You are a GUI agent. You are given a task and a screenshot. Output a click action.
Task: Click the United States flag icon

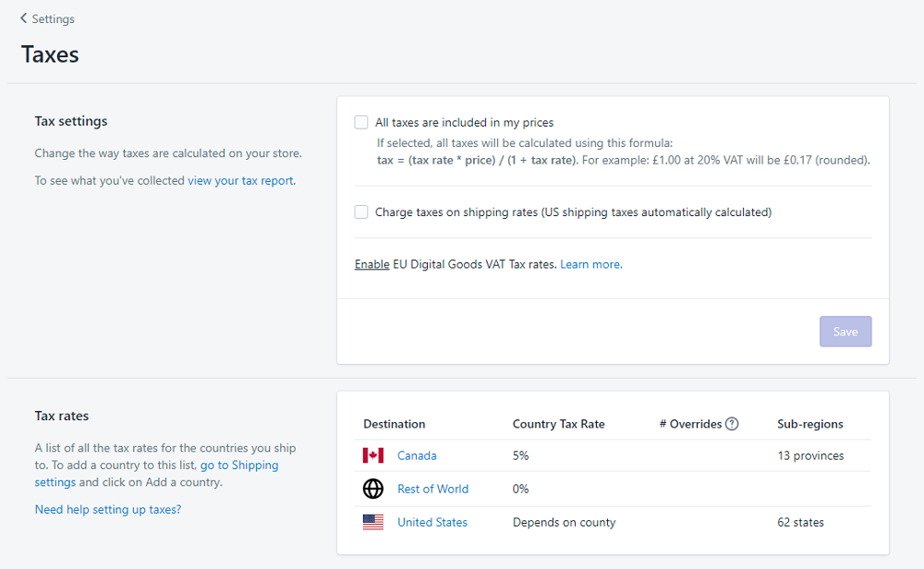click(x=372, y=522)
